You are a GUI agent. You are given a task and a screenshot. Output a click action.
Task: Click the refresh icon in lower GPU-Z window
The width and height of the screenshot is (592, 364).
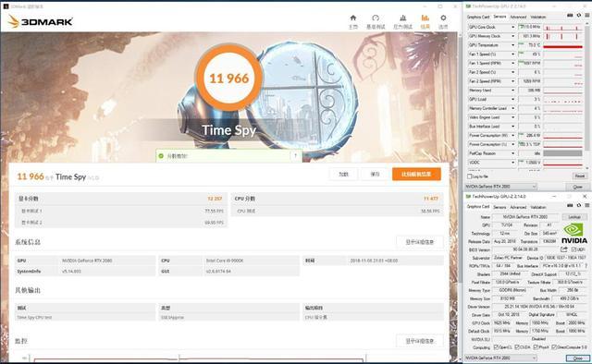[x=579, y=206]
